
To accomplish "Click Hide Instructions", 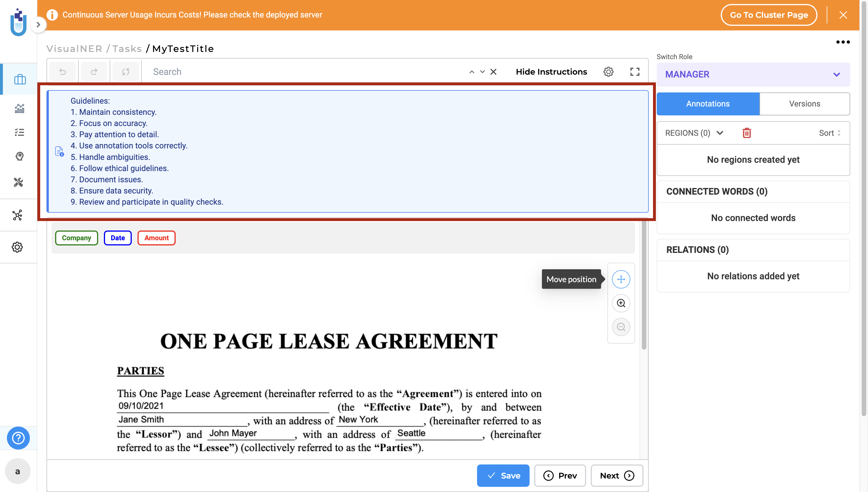I will [x=551, y=72].
